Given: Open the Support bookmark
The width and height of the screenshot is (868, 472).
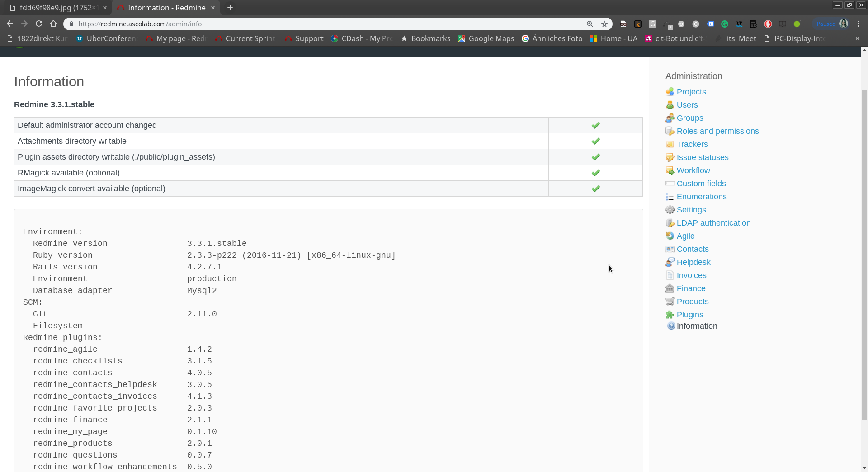Looking at the screenshot, I should click(304, 38).
